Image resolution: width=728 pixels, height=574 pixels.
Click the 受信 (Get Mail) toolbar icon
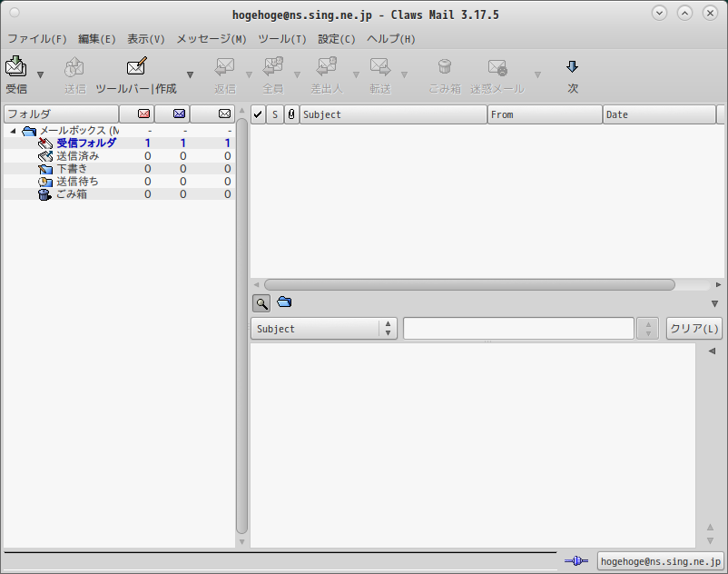tap(16, 66)
